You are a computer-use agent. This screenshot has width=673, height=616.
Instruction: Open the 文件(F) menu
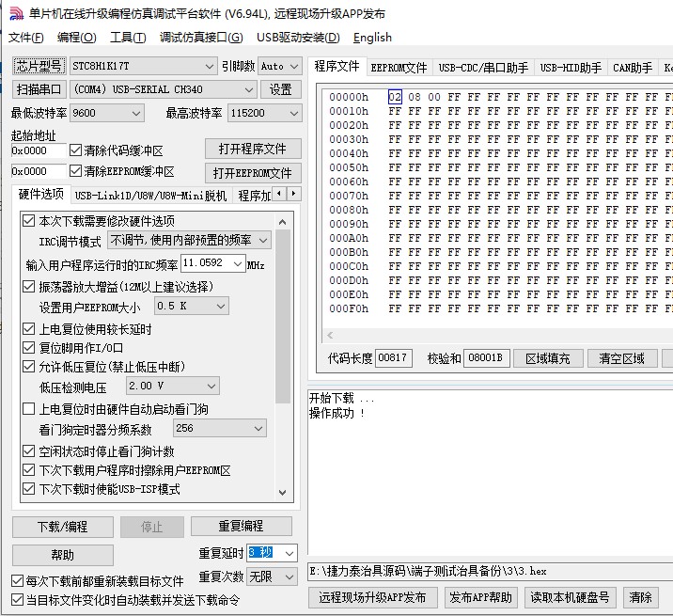[25, 38]
